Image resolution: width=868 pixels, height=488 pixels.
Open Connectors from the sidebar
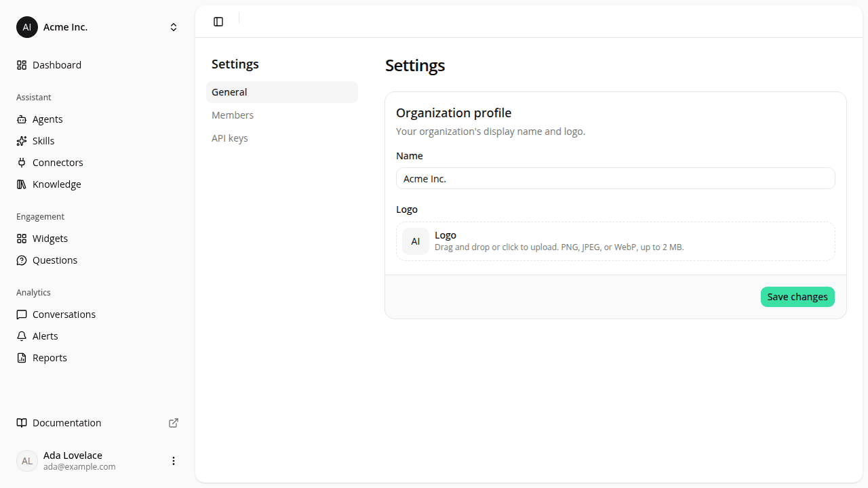(98, 163)
